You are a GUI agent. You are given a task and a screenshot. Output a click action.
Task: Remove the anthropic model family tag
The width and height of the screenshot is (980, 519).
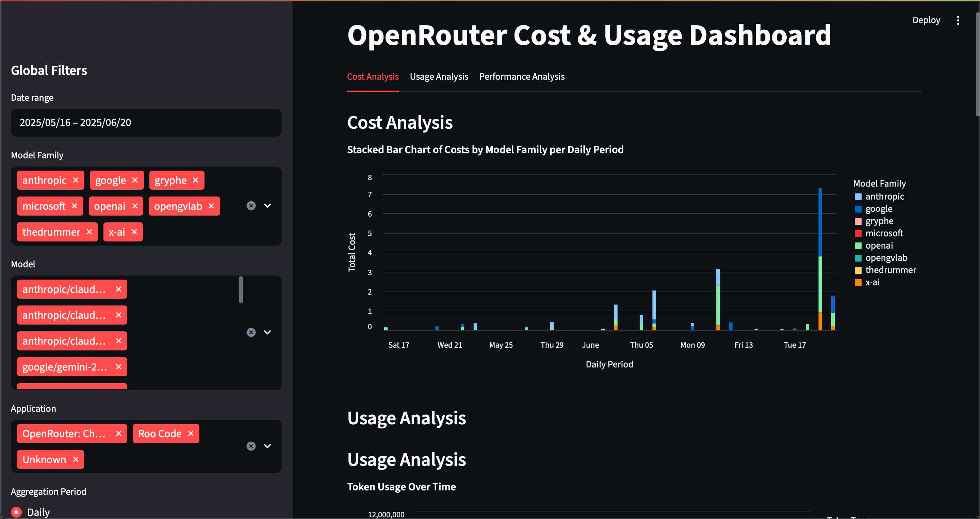tap(76, 180)
